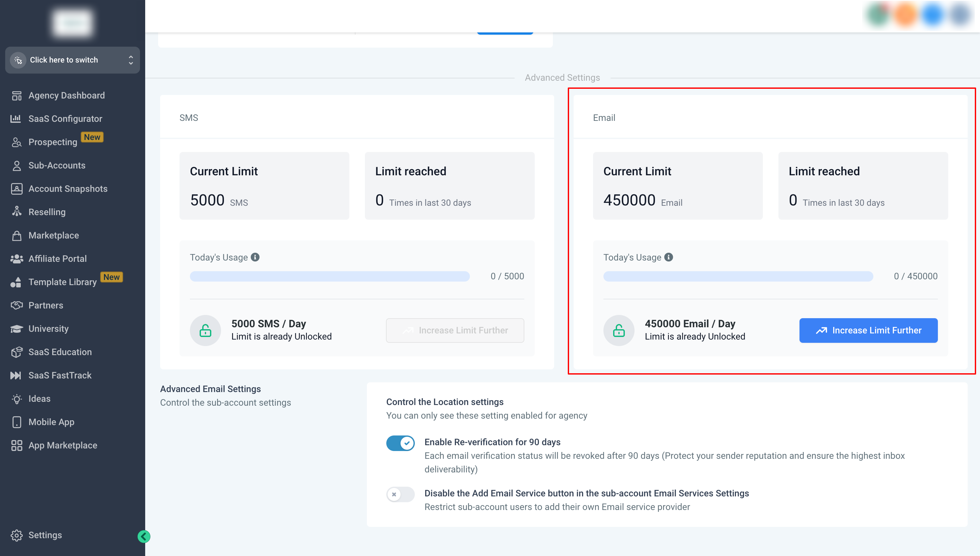The image size is (980, 556).
Task: Click the Agency Dashboard sidebar icon
Action: tap(17, 96)
